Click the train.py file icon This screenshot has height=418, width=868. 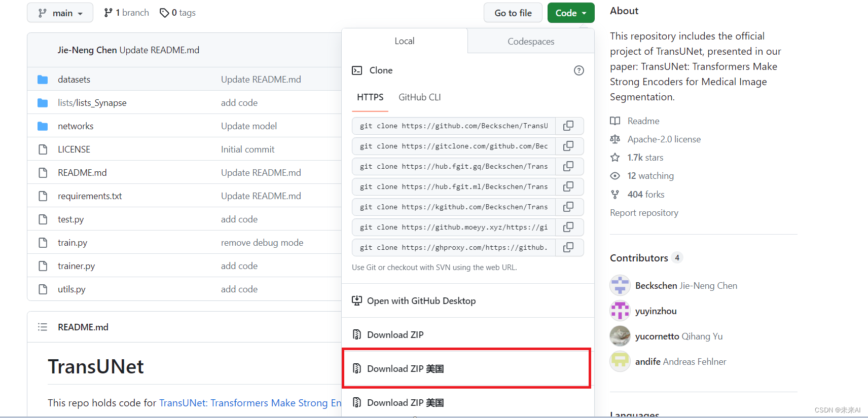coord(43,243)
